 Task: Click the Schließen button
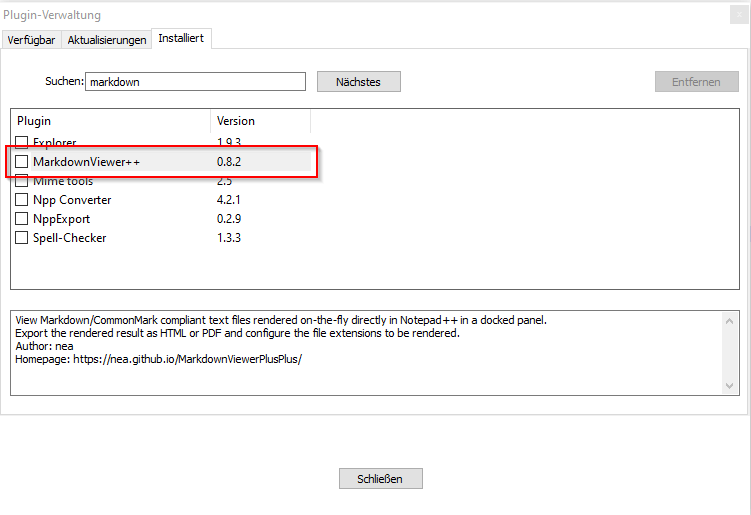click(x=380, y=479)
